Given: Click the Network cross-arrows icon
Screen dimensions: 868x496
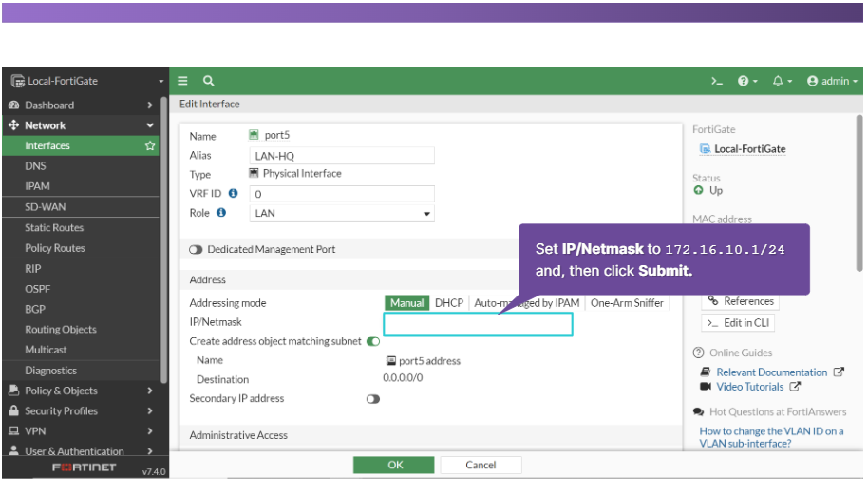Looking at the screenshot, I should click(x=14, y=125).
